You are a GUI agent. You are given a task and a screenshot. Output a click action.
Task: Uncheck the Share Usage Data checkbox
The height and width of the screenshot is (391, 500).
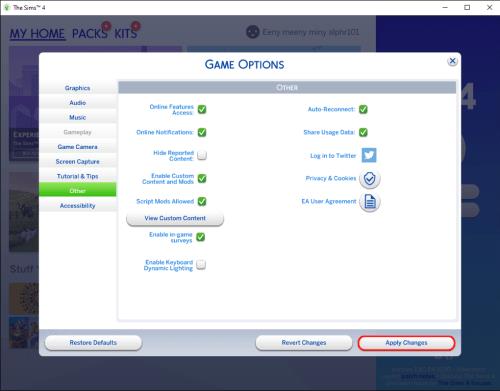coord(363,132)
